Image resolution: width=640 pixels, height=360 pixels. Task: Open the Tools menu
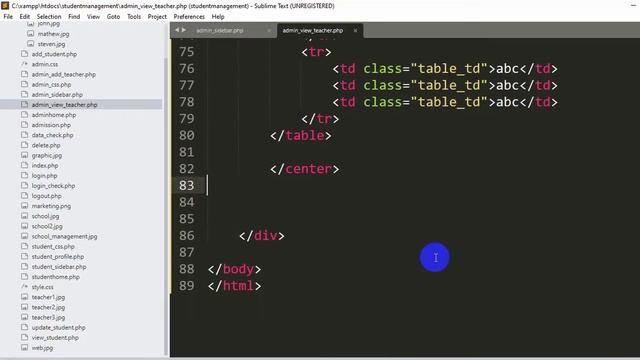pyautogui.click(x=134, y=17)
